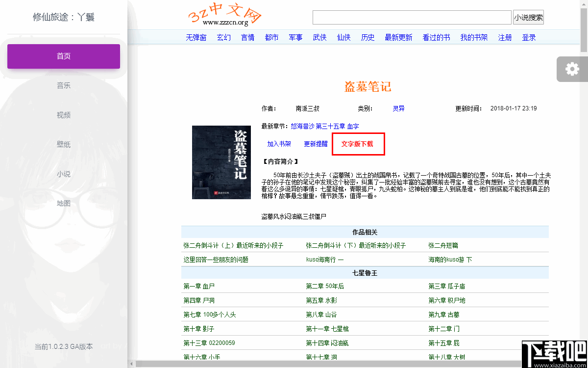Open 我的书架 link
This screenshot has width=588, height=368.
pos(474,37)
